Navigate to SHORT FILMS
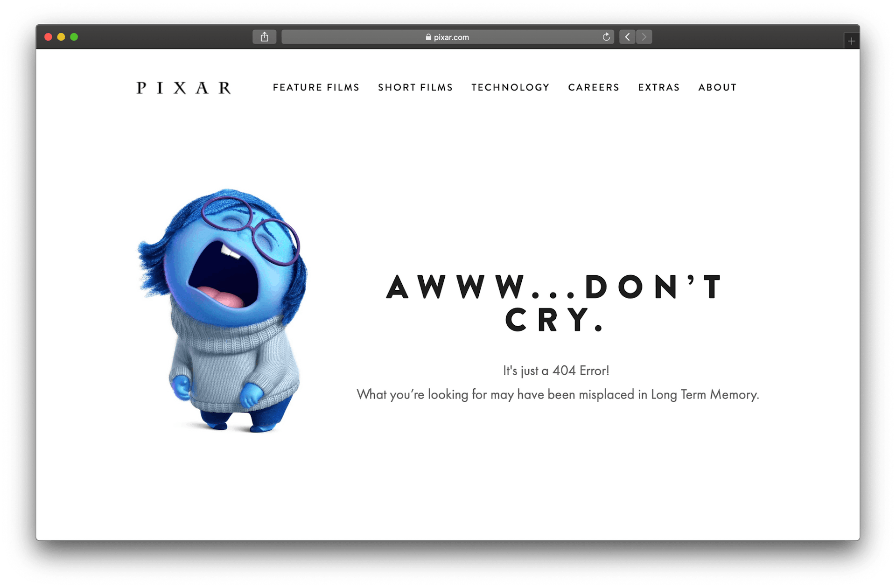Image resolution: width=896 pixels, height=588 pixels. pyautogui.click(x=415, y=87)
